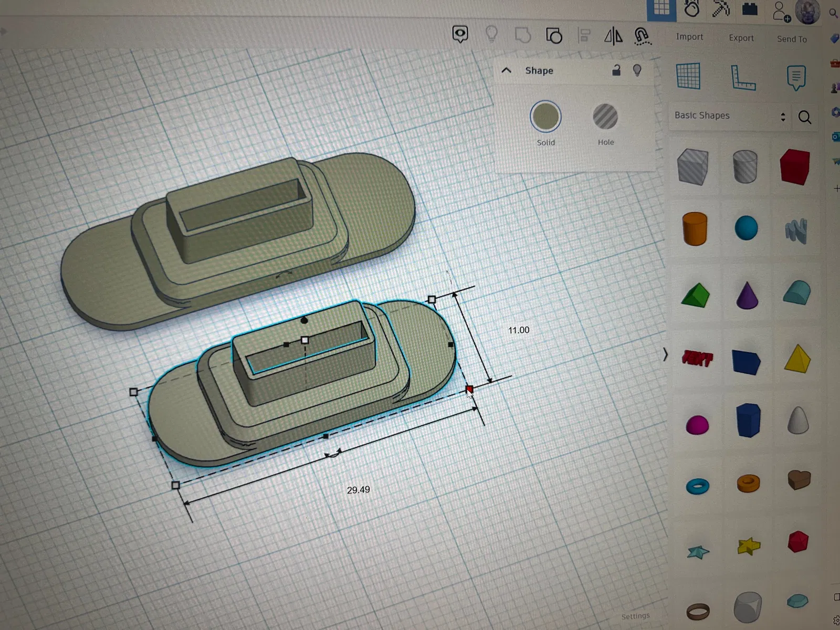Pick the orange Cylinder shape

(695, 229)
